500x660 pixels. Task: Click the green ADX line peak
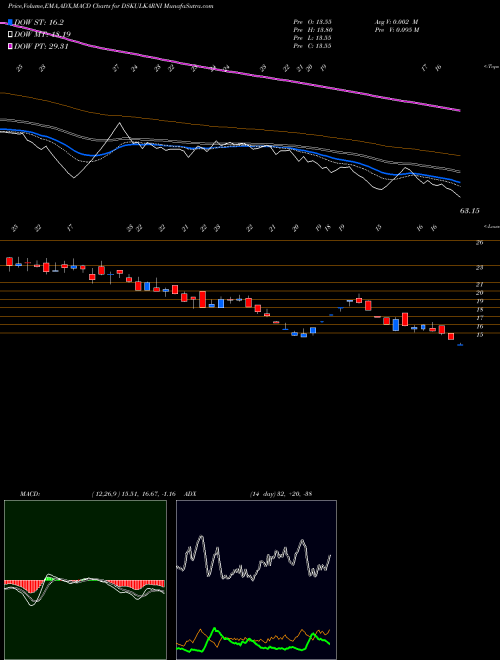coord(215,630)
